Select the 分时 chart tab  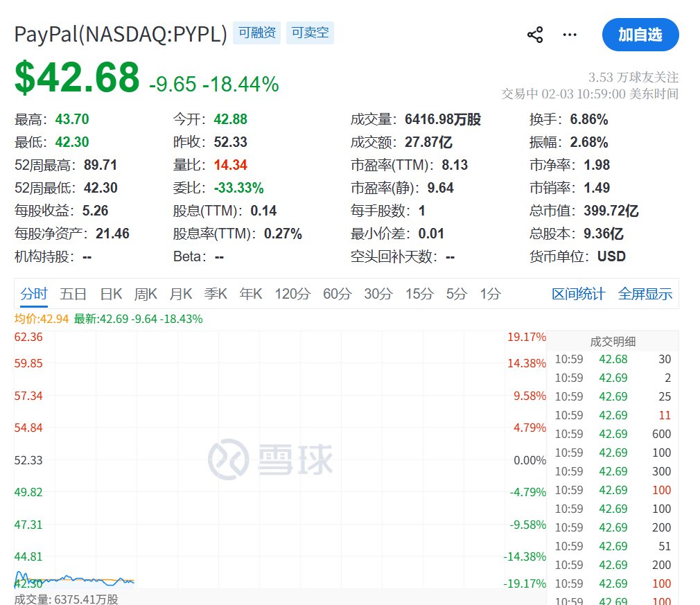[34, 294]
